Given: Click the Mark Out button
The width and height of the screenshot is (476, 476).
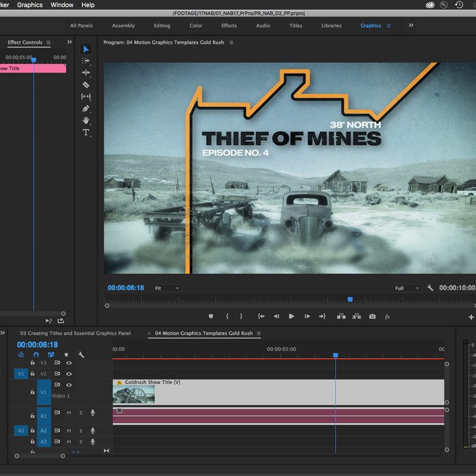Looking at the screenshot, I should coord(241,316).
